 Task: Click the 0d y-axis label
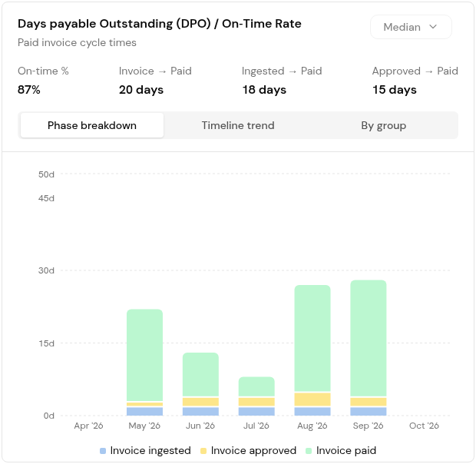(x=49, y=416)
